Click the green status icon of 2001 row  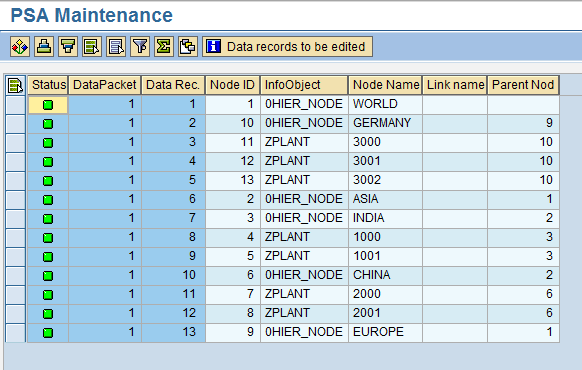[x=48, y=314]
